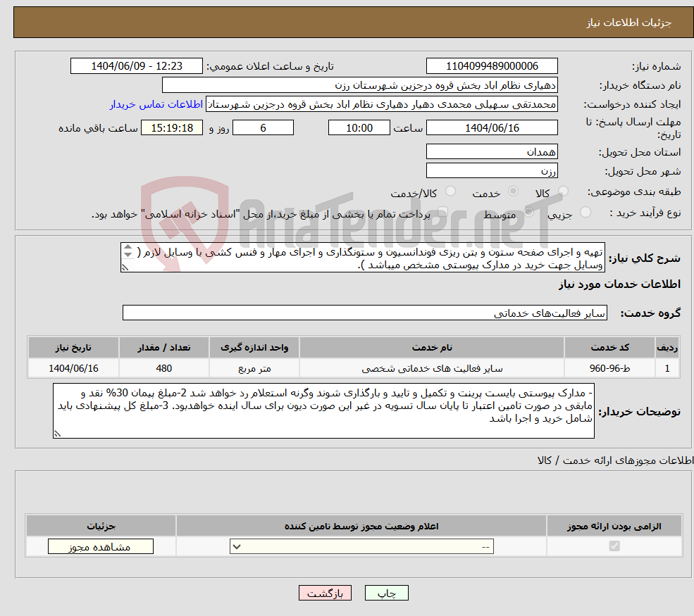Click the resize handle of the need description box
Image resolution: width=694 pixels, height=616 pixels.
coord(124,268)
